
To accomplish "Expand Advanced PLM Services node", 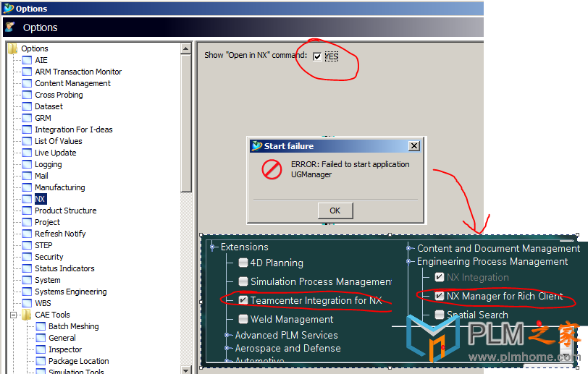I will tap(227, 335).
